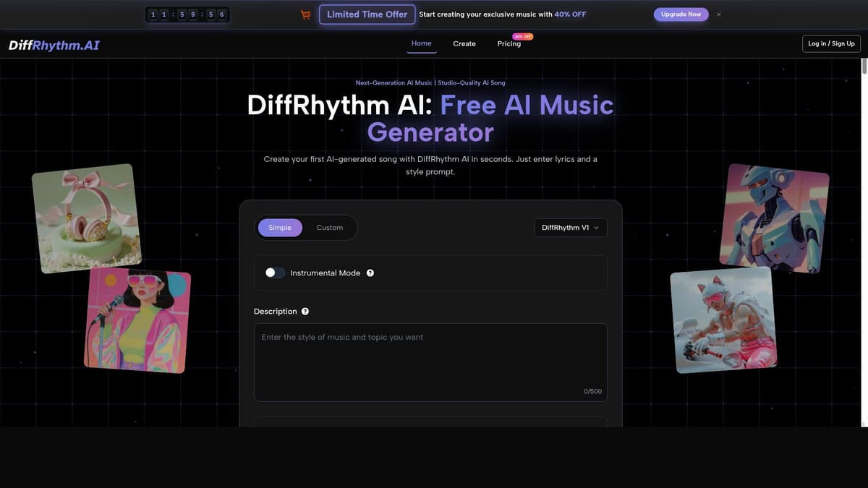The height and width of the screenshot is (488, 868).
Task: Click Log in / Sign Up button
Action: pyautogui.click(x=831, y=43)
